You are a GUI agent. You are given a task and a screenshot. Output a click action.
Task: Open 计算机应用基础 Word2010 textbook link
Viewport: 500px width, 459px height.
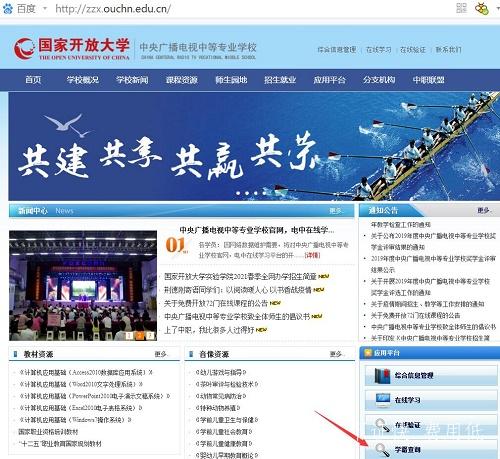[81, 384]
